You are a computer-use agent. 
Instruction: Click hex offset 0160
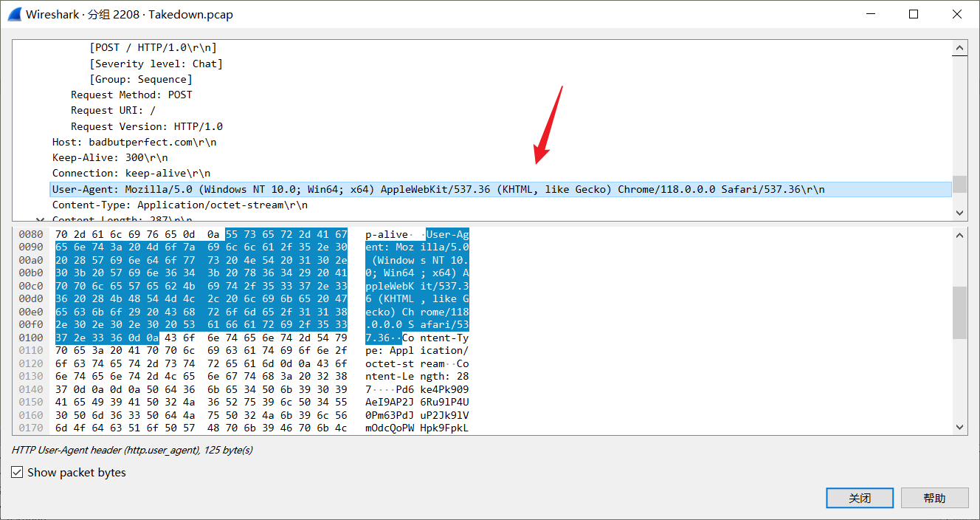point(31,415)
